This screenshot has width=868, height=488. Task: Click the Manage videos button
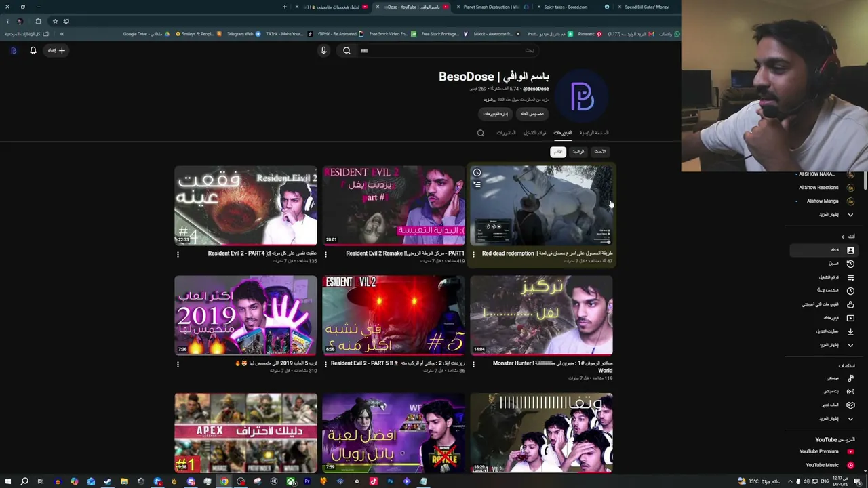[x=496, y=114]
